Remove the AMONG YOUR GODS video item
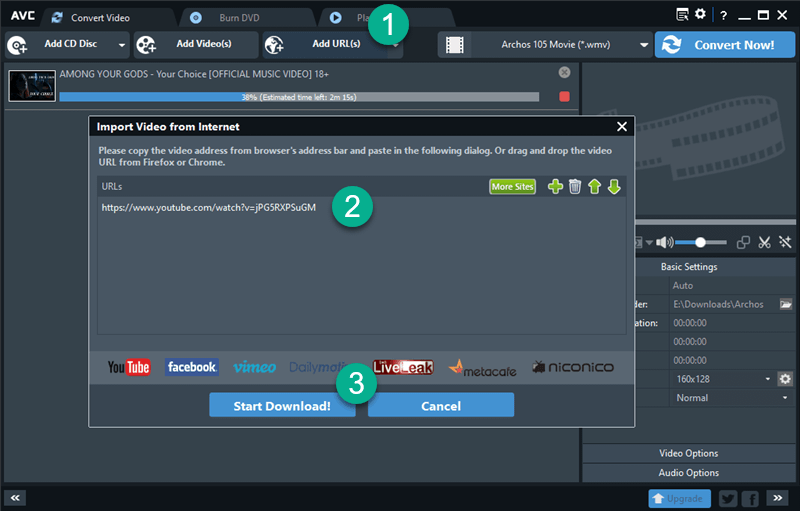Viewport: 800px width, 511px height. 564,72
